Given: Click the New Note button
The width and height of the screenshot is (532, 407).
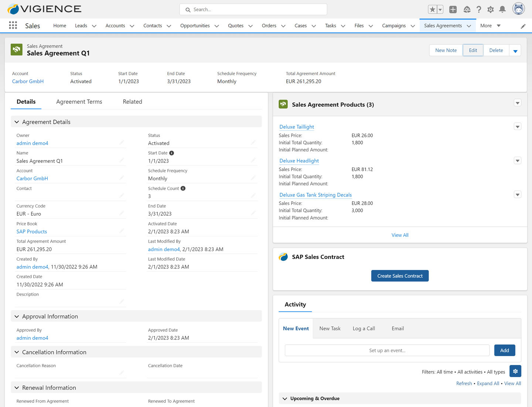Looking at the screenshot, I should 446,50.
